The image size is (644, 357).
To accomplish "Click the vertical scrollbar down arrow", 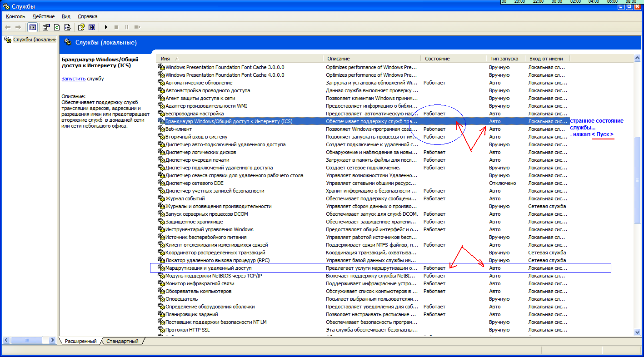I will click(x=637, y=332).
